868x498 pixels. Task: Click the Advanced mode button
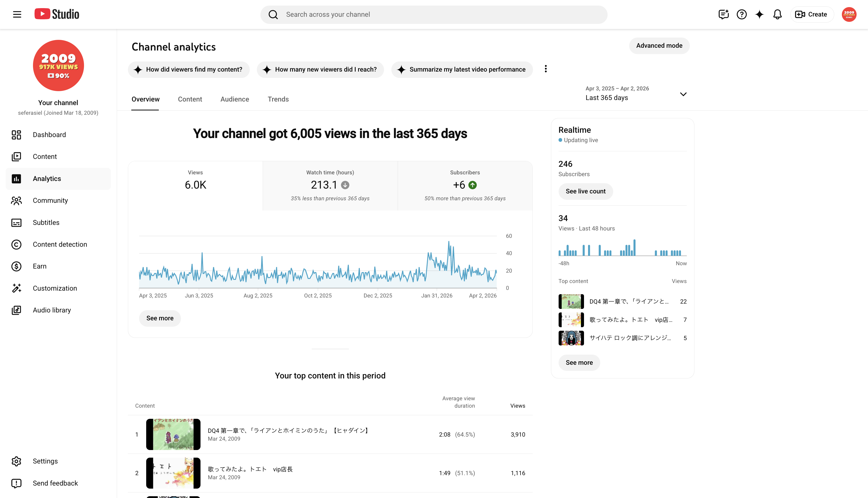pos(659,46)
